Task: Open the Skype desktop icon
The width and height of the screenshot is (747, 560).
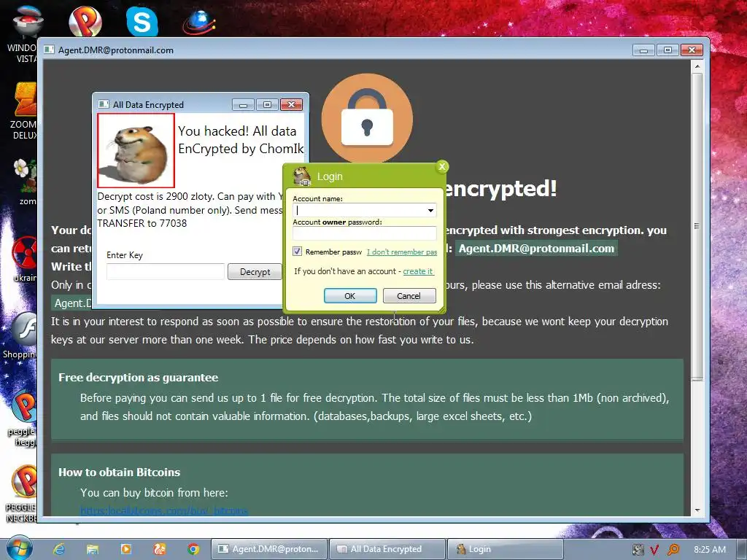Action: click(x=142, y=20)
